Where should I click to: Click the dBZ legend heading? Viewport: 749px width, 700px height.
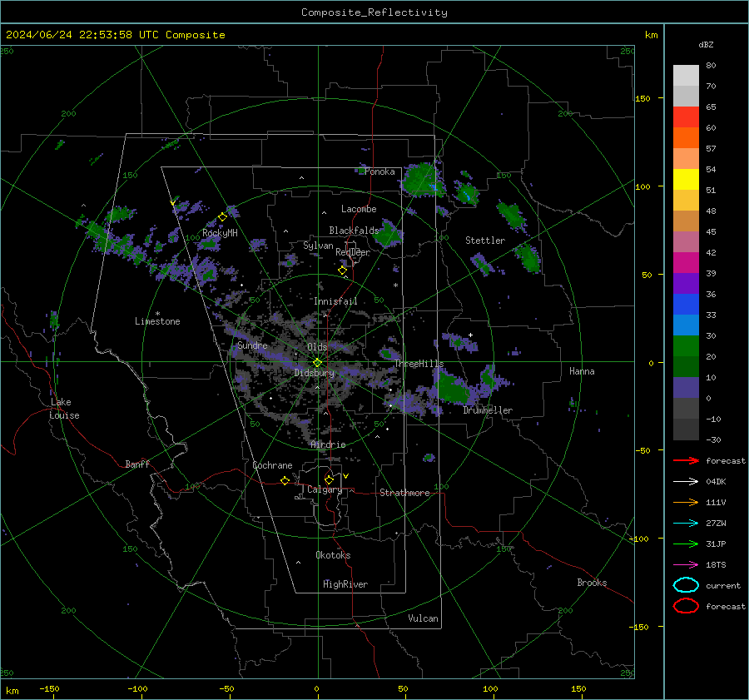[x=706, y=44]
